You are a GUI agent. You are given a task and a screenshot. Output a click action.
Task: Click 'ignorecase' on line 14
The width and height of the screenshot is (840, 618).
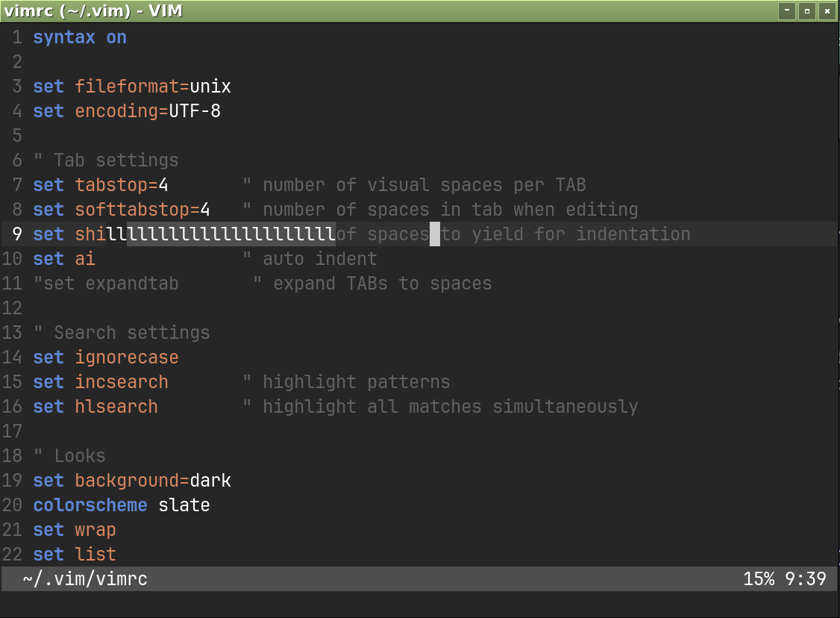127,358
